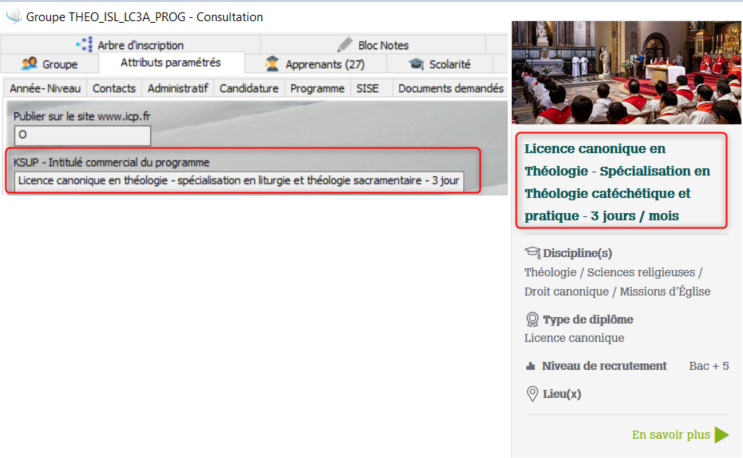Click the graduation cap Discipline(s) icon
Screen dimensions: 743x458
(532, 253)
